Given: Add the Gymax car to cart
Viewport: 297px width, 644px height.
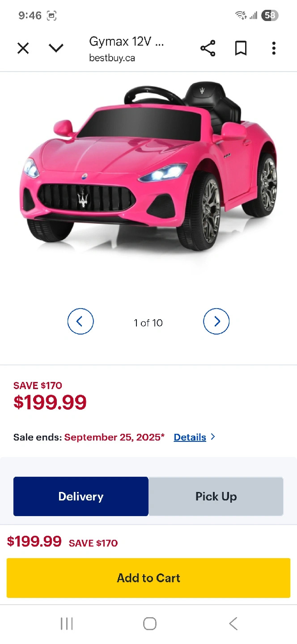Looking at the screenshot, I should tap(148, 578).
